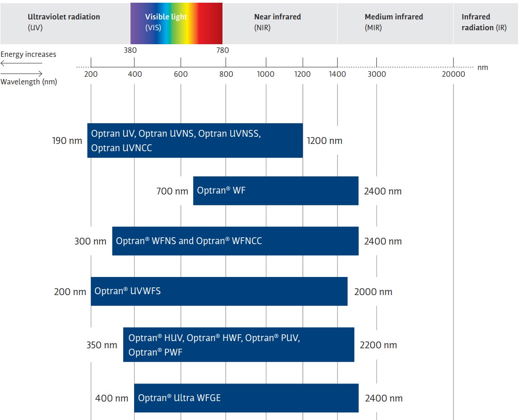Image resolution: width=519 pixels, height=420 pixels.
Task: Click the left-pointing Energy increases arrow
Action: 21,64
